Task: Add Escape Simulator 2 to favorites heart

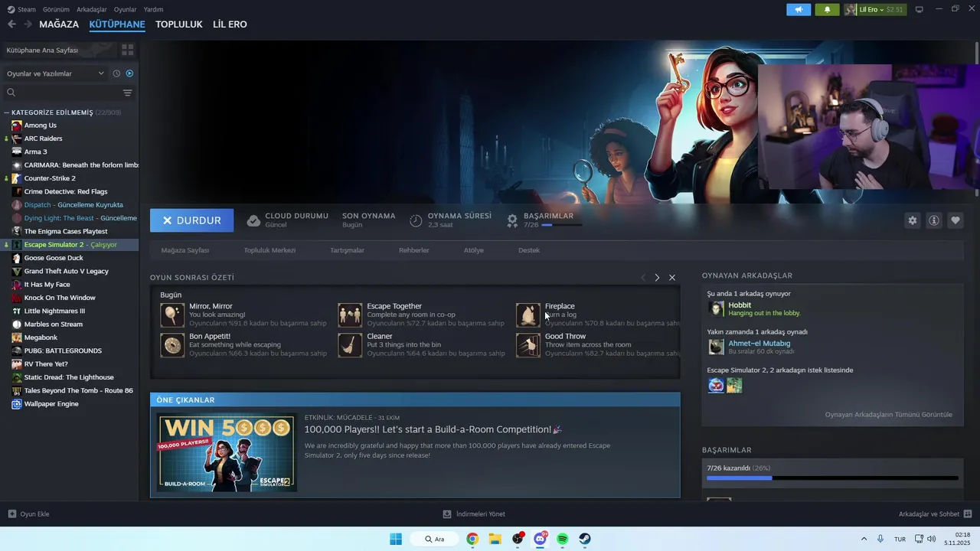Action: [955, 220]
